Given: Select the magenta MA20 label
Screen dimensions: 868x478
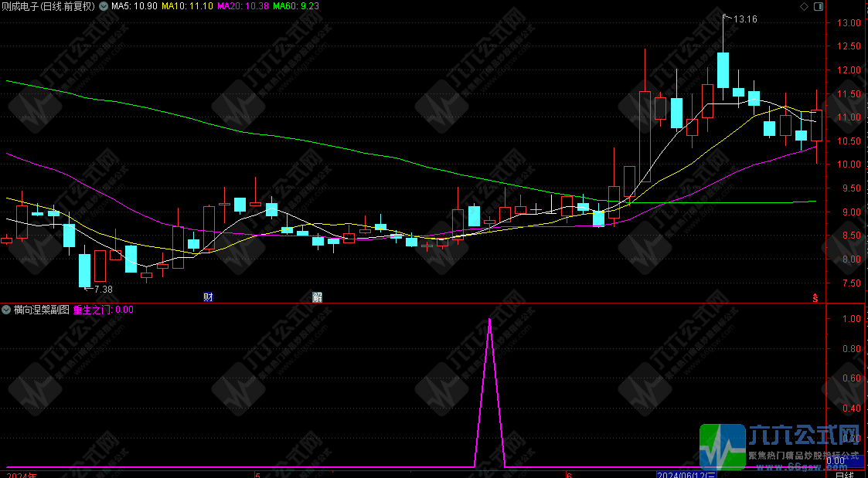Looking at the screenshot, I should (x=243, y=6).
